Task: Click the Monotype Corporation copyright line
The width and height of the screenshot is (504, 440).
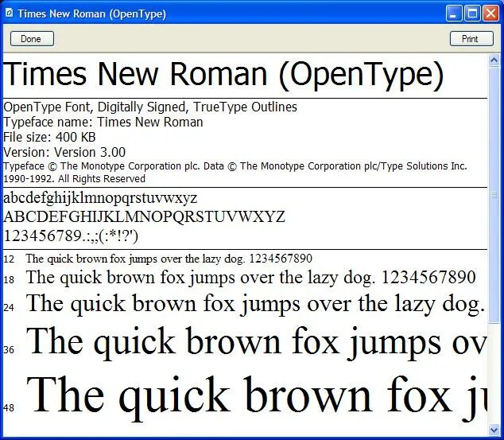Action: (235, 166)
